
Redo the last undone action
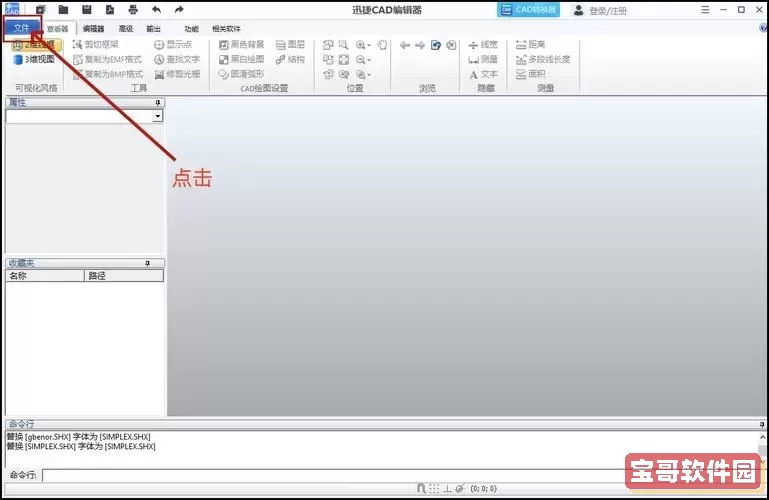point(179,9)
